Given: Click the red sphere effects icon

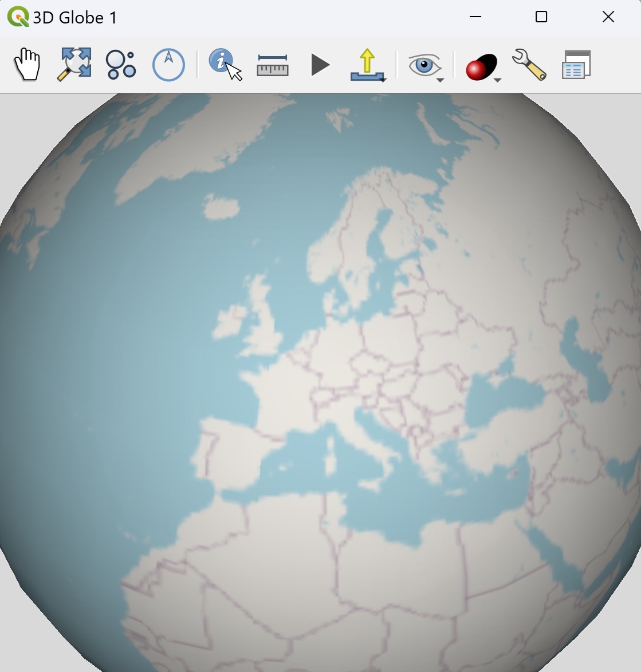Looking at the screenshot, I should tap(481, 67).
